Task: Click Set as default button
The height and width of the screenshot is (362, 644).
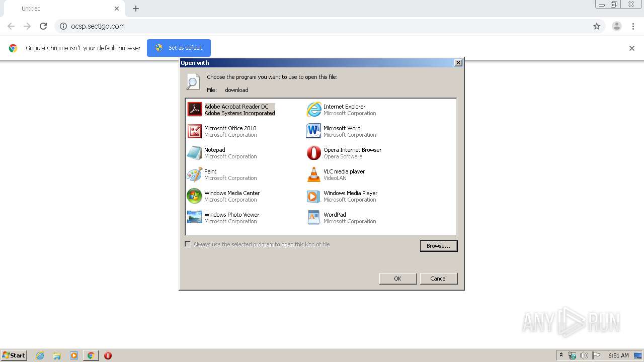Action: point(179,48)
